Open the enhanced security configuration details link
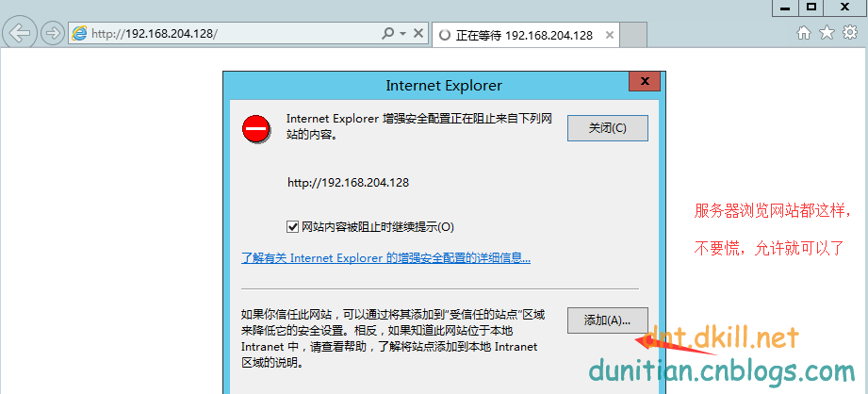This screenshot has height=394, width=868. (385, 258)
